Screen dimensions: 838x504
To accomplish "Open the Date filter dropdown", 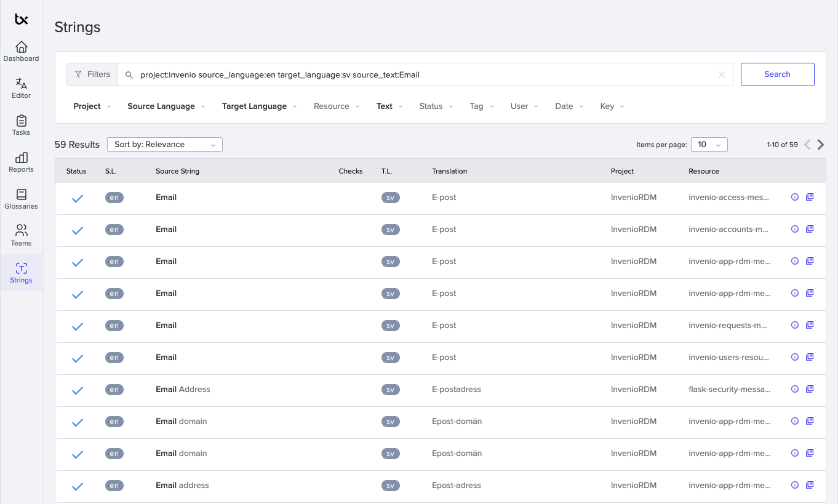I will 569,106.
